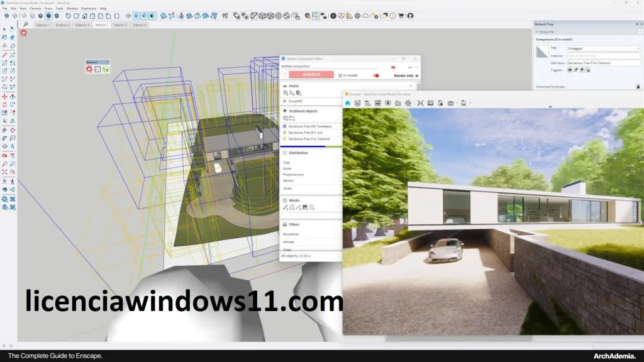The height and width of the screenshot is (362, 644).
Task: Select the Move tool
Action: click(x=4, y=96)
